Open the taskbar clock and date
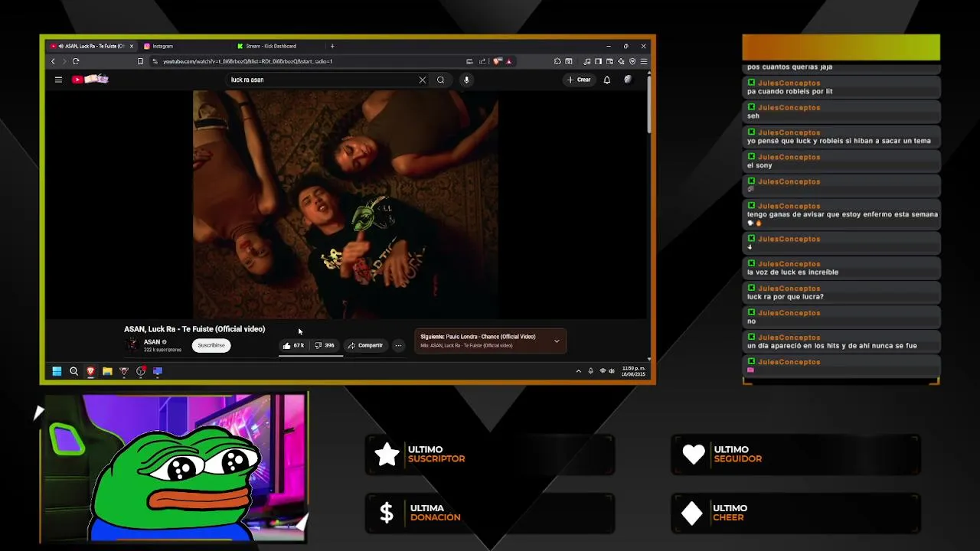The image size is (980, 551). 633,371
